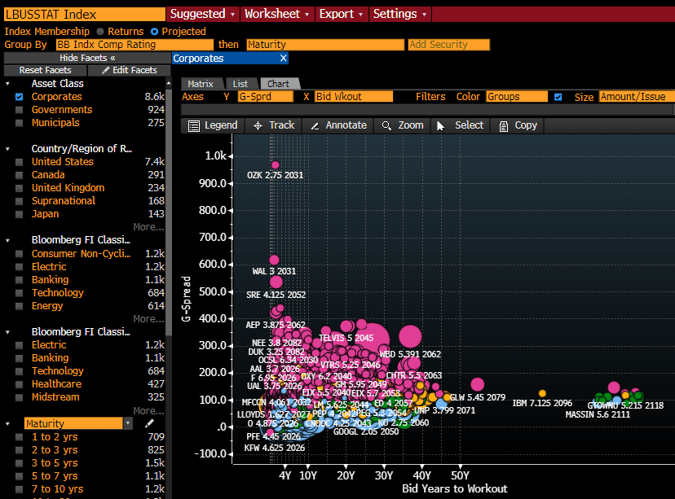Check the Supranational checkbox

tap(19, 201)
